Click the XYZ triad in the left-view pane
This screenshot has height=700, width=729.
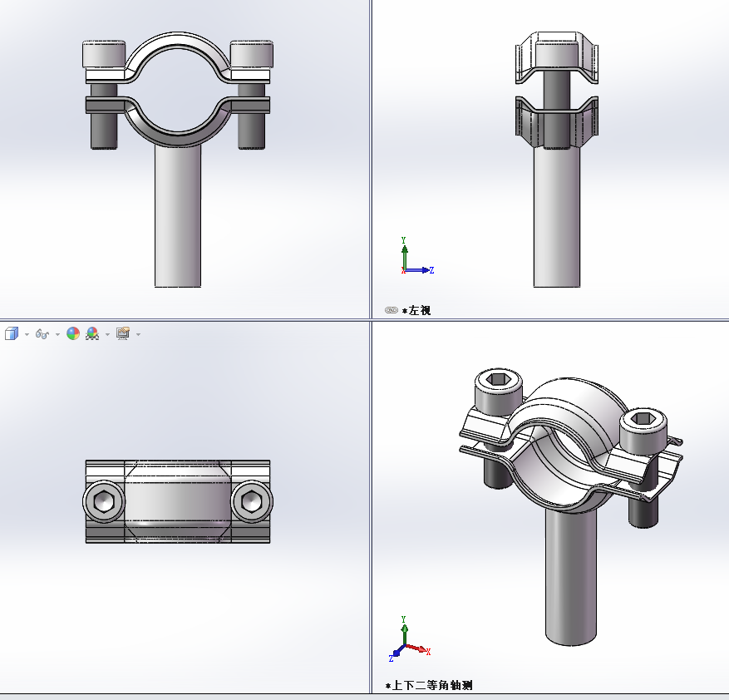pos(416,256)
